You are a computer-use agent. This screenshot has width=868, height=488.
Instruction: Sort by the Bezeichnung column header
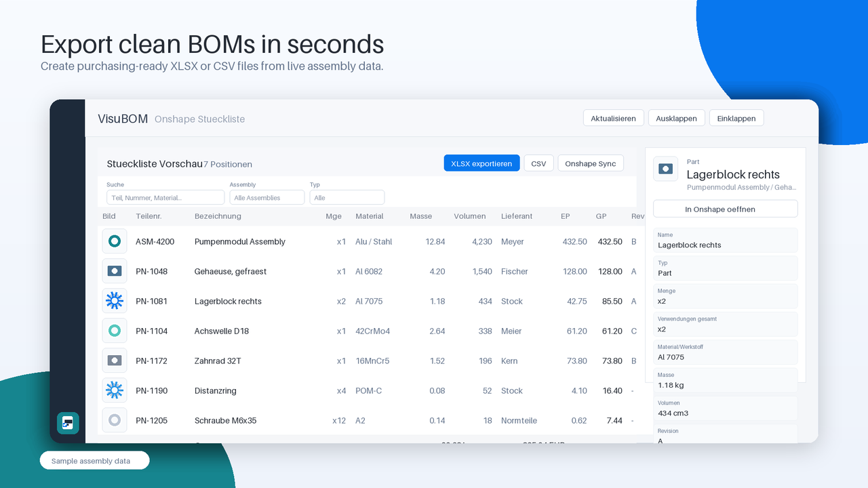click(x=218, y=216)
